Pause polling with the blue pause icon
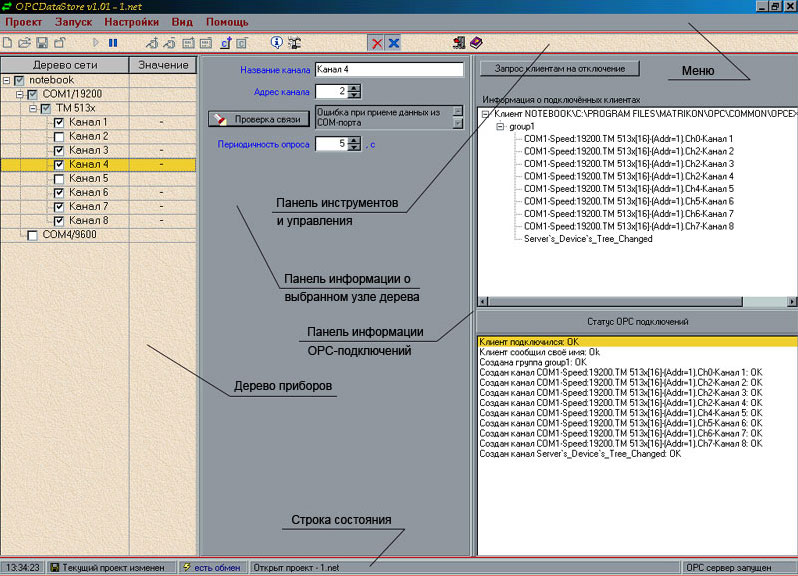This screenshot has width=798, height=576. point(113,43)
